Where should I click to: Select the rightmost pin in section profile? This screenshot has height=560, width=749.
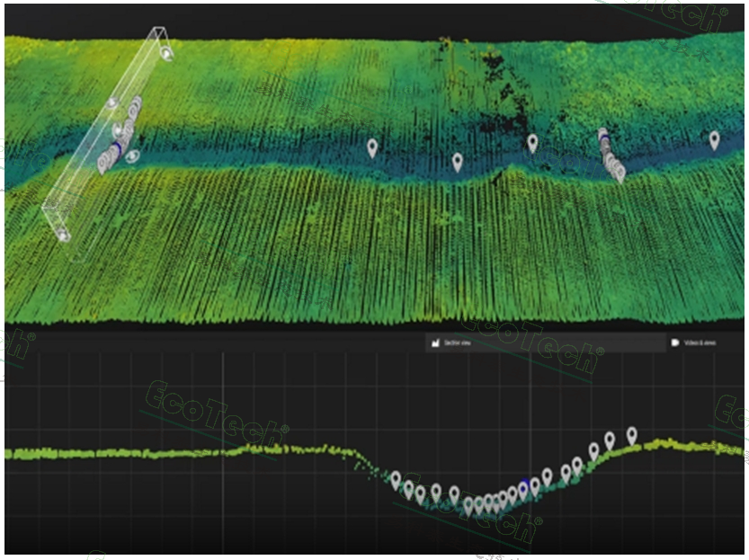pos(632,435)
